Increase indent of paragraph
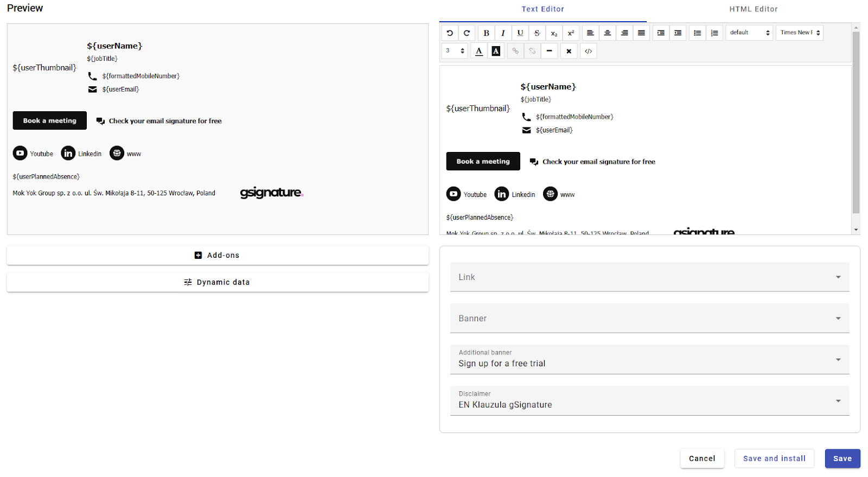This screenshot has height=477, width=868. pos(661,33)
